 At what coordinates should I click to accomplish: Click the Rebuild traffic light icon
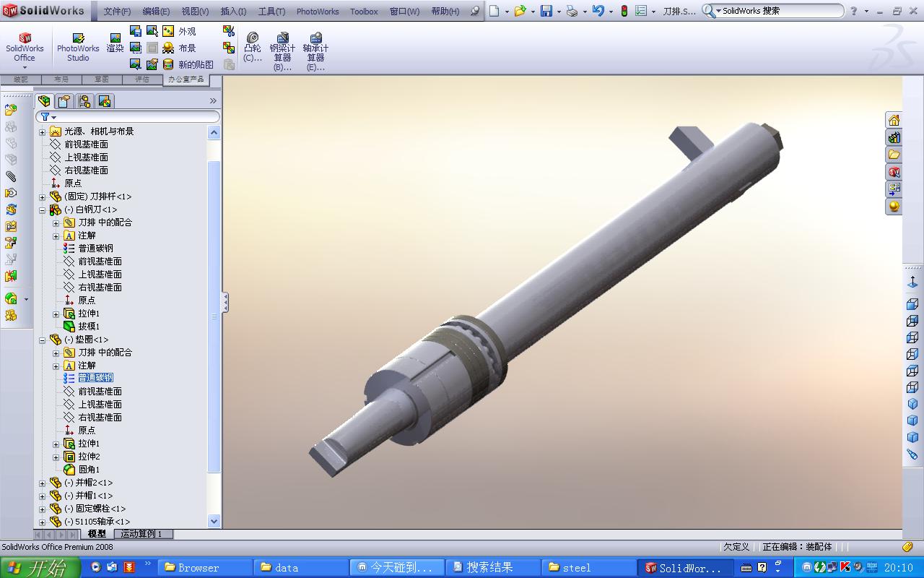tap(624, 11)
